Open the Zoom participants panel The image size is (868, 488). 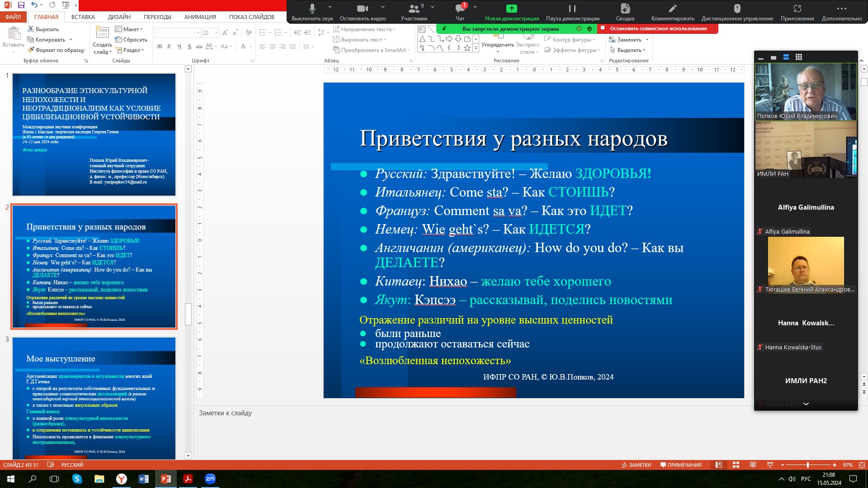point(414,9)
